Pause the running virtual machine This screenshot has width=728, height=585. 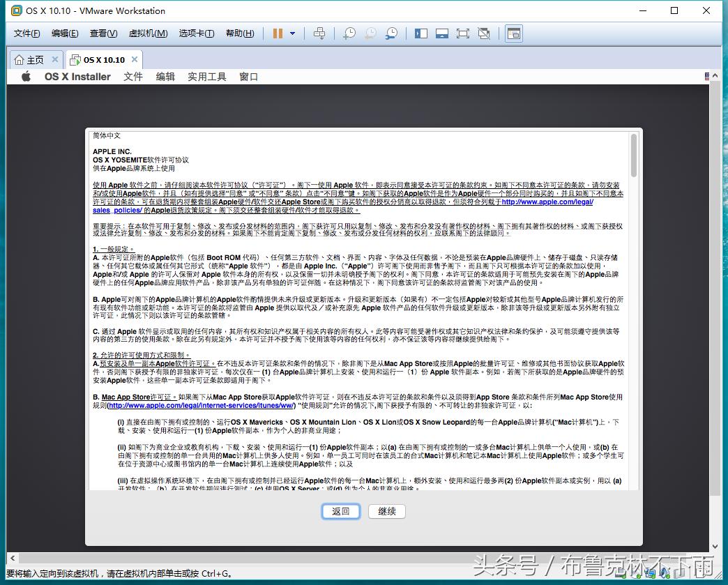(278, 33)
